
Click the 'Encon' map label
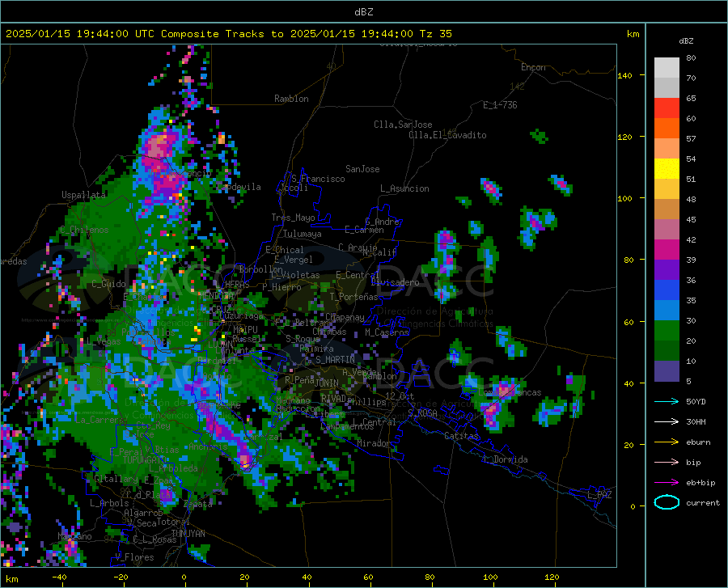click(x=533, y=67)
